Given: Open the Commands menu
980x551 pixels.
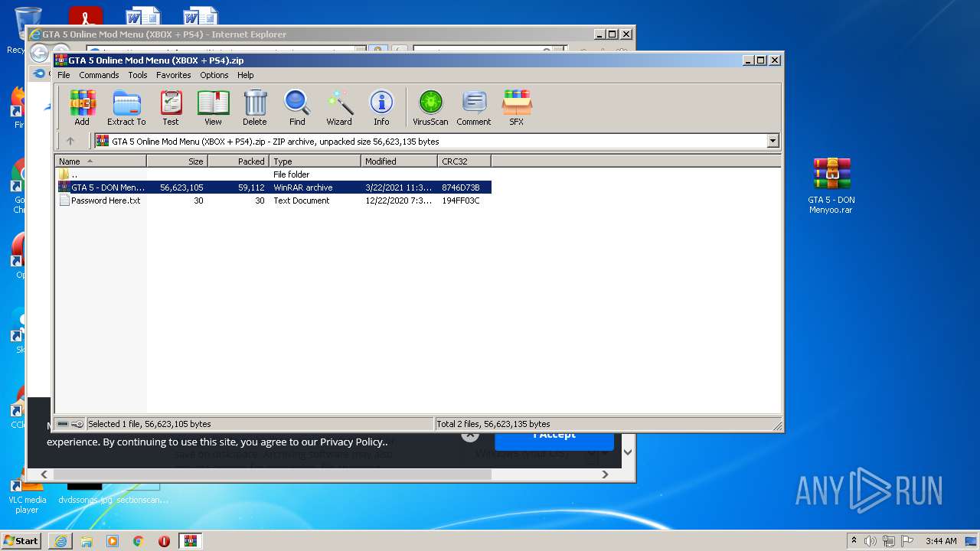Looking at the screenshot, I should (99, 75).
